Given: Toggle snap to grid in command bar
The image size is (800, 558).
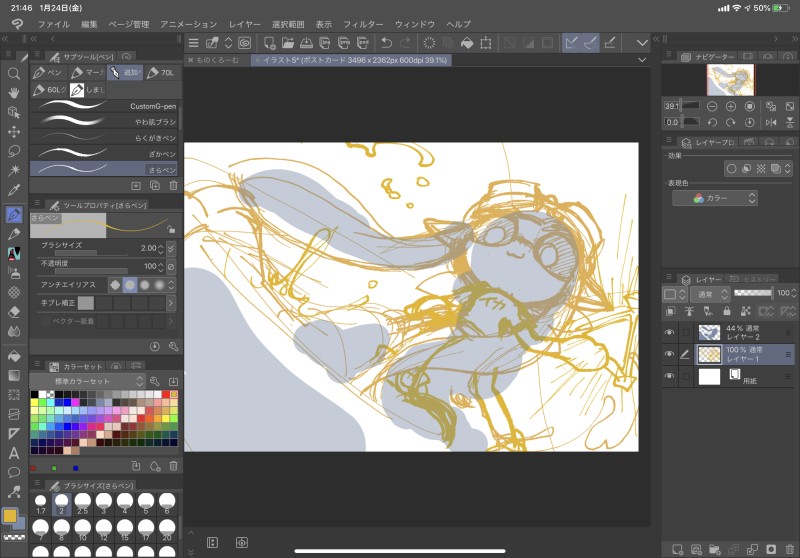Looking at the screenshot, I should [610, 43].
